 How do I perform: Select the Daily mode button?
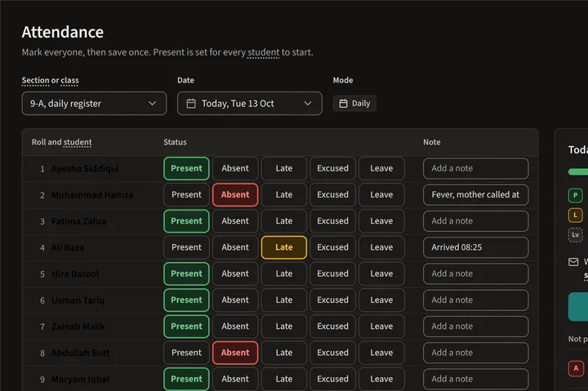pyautogui.click(x=354, y=104)
